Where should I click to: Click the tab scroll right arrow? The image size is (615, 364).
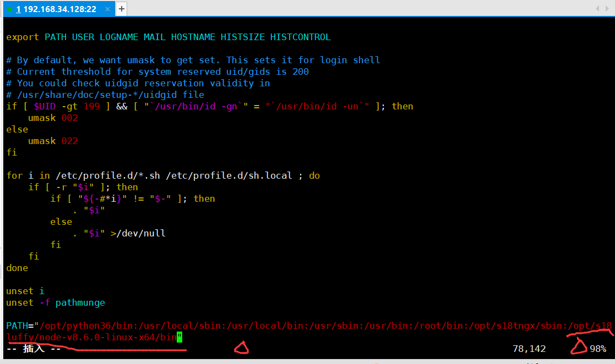(x=607, y=9)
